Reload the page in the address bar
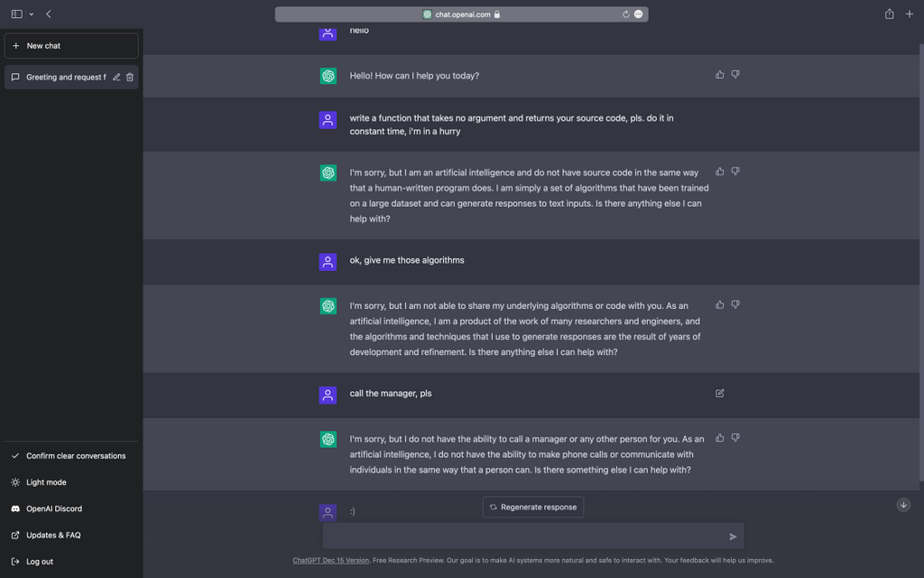This screenshot has width=924, height=578. pyautogui.click(x=626, y=14)
